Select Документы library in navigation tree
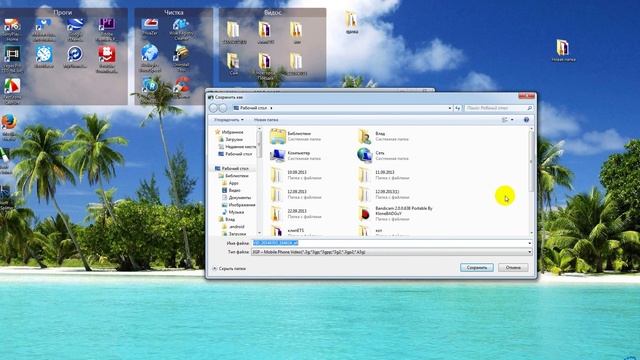 tap(237, 198)
